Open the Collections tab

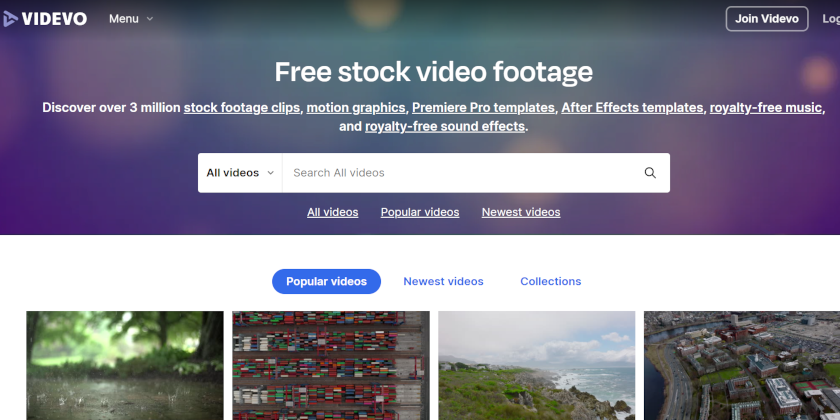click(x=550, y=282)
